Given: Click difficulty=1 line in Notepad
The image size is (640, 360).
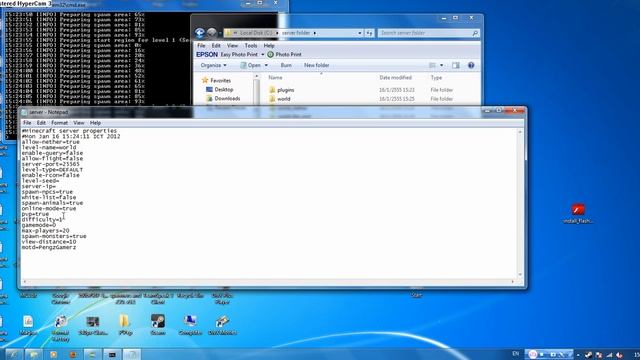Looking at the screenshot, I should (x=42, y=220).
